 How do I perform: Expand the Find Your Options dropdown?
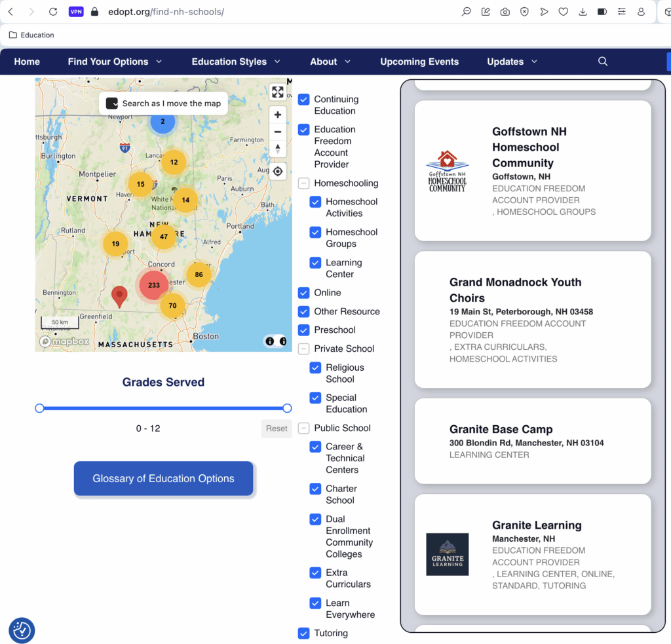point(159,62)
